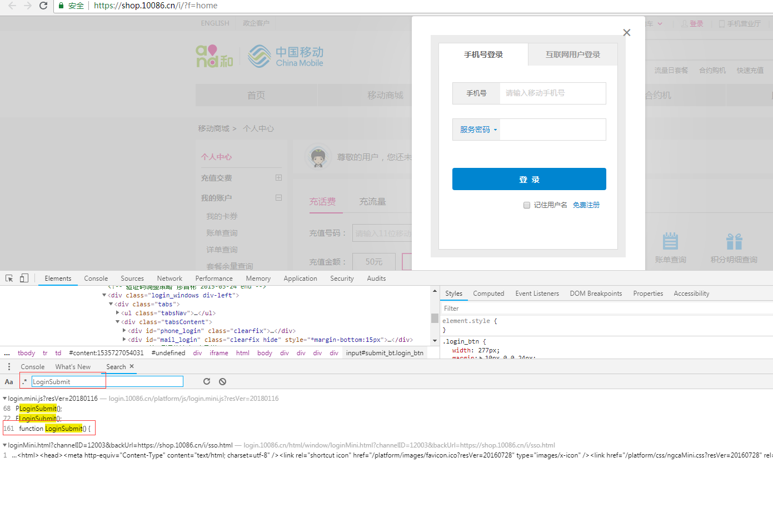Toggle the device toolbar icon
Image resolution: width=773 pixels, height=532 pixels.
point(24,278)
